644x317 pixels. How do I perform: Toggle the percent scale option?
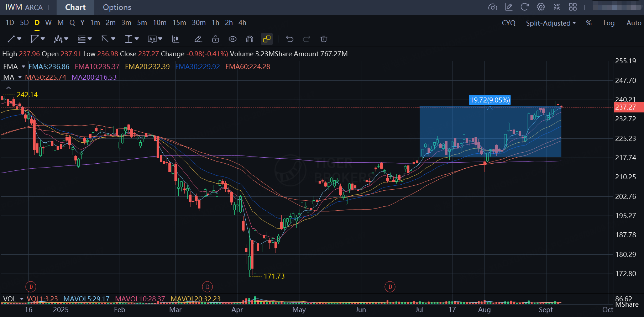(588, 23)
